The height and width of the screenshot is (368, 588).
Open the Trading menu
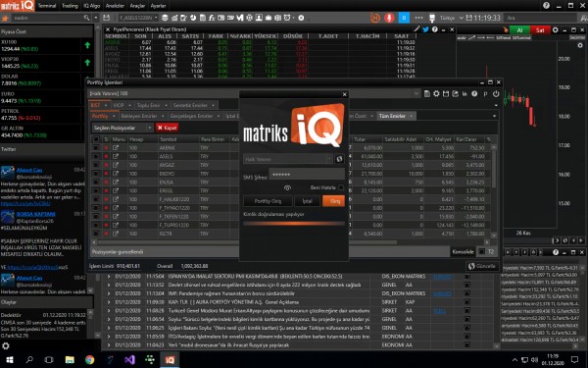[x=70, y=6]
